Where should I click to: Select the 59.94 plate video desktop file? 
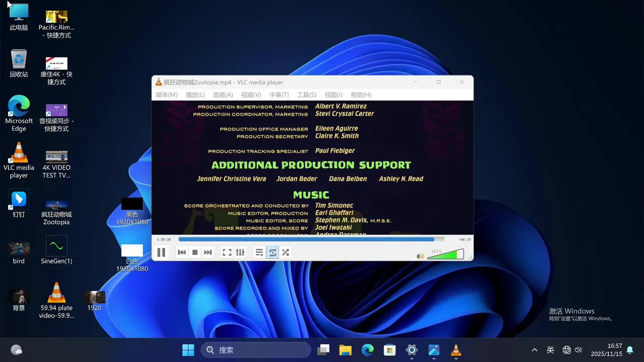coord(56,301)
